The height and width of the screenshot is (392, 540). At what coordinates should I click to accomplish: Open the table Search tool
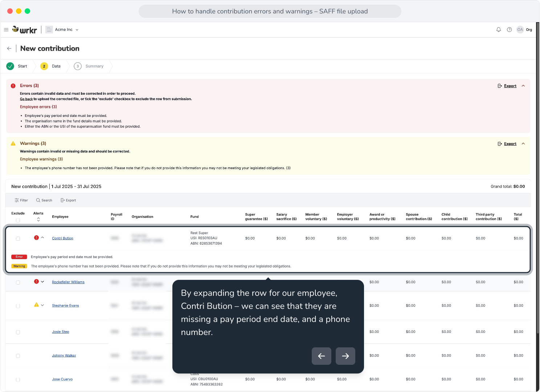point(44,200)
